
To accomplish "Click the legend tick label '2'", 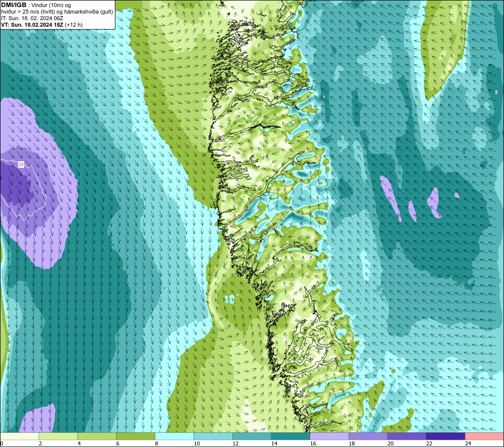I will (x=40, y=443).
